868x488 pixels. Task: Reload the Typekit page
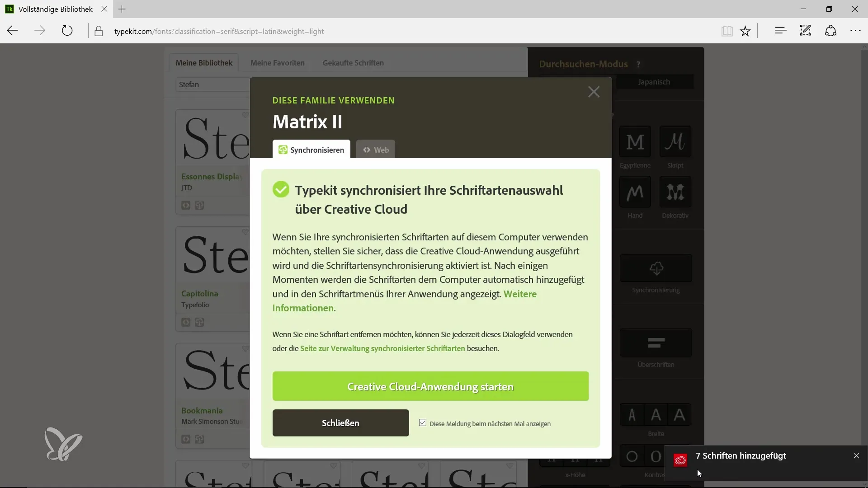(x=67, y=31)
